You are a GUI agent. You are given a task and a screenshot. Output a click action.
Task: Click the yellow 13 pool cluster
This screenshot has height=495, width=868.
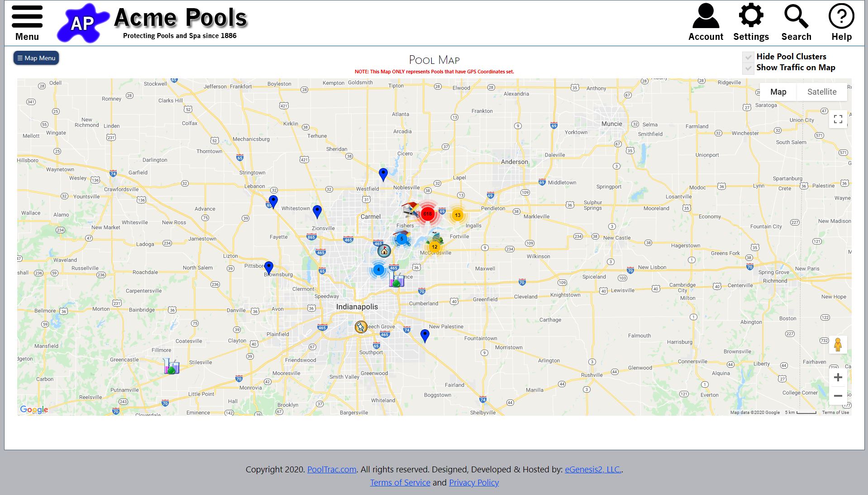point(458,215)
